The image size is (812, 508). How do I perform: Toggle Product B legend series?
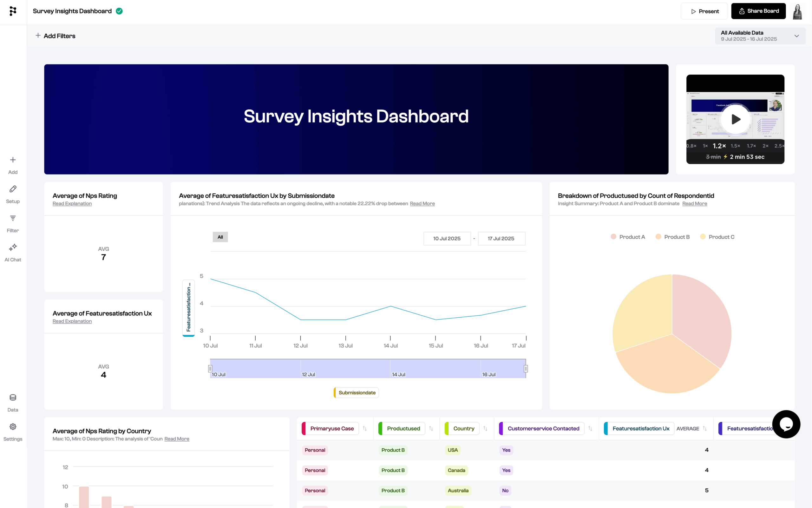point(672,237)
